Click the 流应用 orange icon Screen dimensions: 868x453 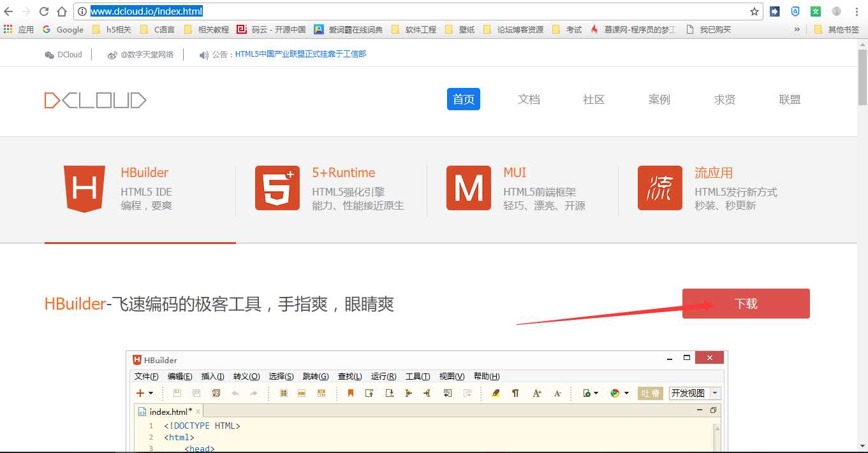[x=660, y=188]
